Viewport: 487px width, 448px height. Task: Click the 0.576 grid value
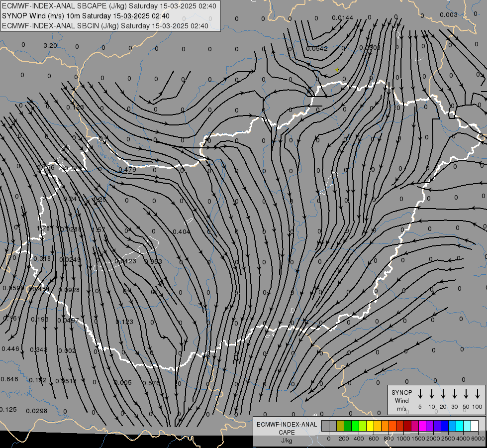[151, 383]
